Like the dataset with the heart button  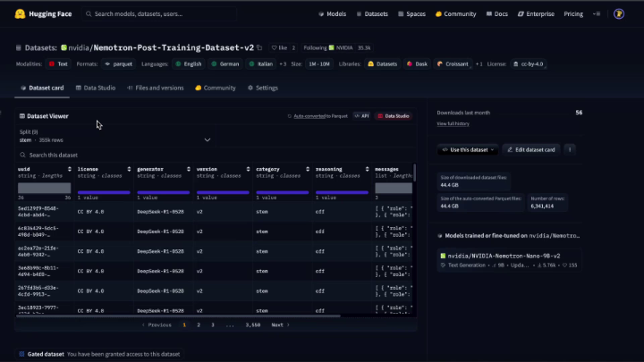[x=280, y=48]
